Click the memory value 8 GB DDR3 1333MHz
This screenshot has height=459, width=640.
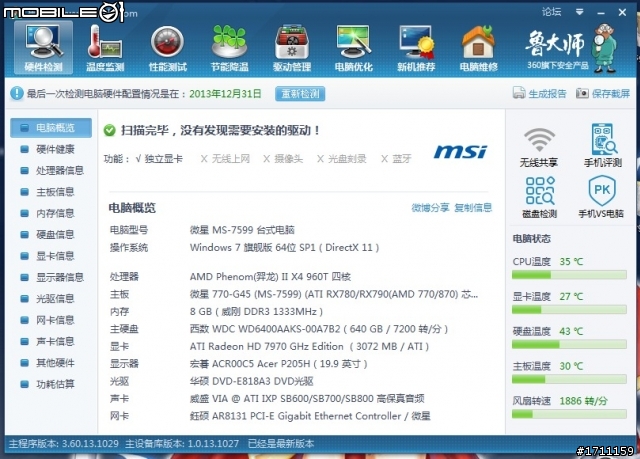256,312
